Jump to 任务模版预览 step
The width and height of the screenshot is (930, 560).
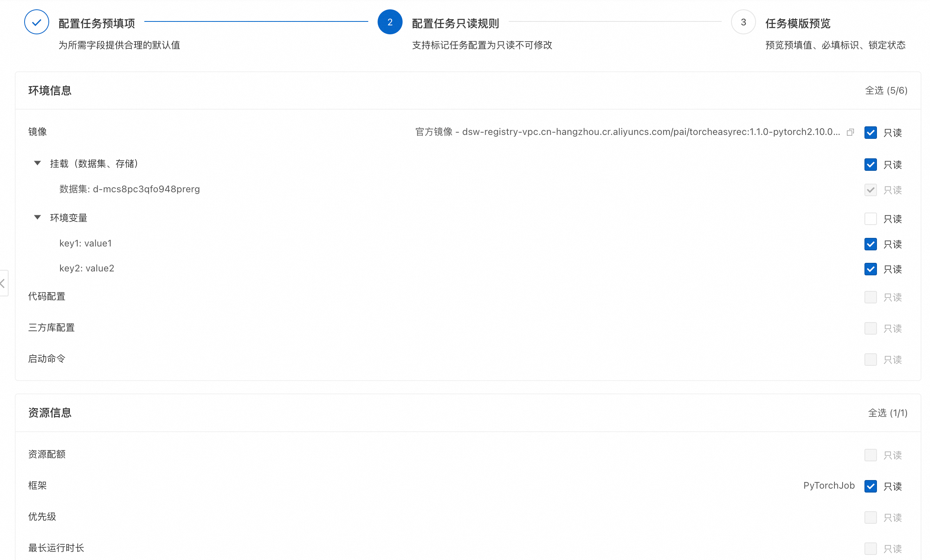(x=798, y=23)
